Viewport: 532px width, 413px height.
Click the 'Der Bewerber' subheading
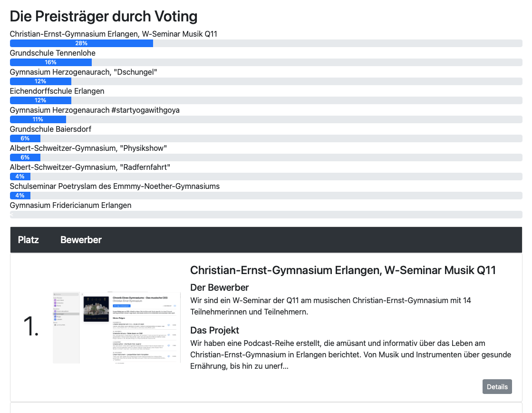[220, 287]
